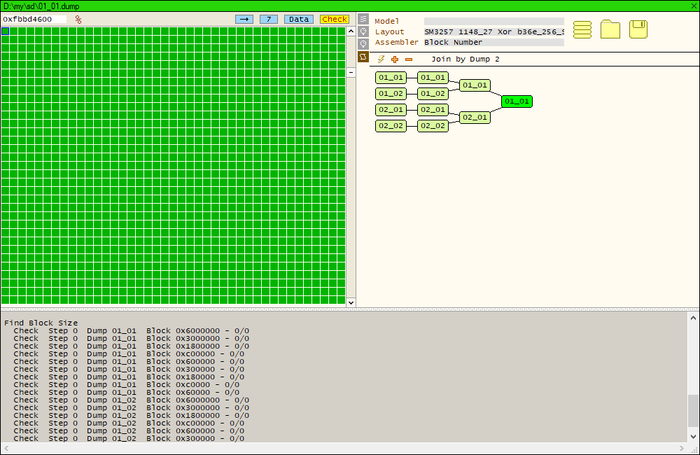The image size is (700, 455).
Task: Click the empty Model field
Action: coord(494,20)
